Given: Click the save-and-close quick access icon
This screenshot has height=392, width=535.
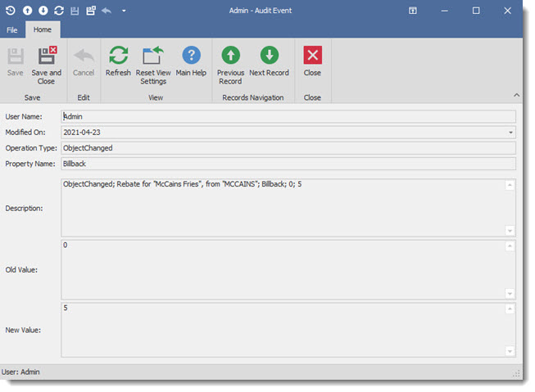Looking at the screenshot, I should click(91, 11).
